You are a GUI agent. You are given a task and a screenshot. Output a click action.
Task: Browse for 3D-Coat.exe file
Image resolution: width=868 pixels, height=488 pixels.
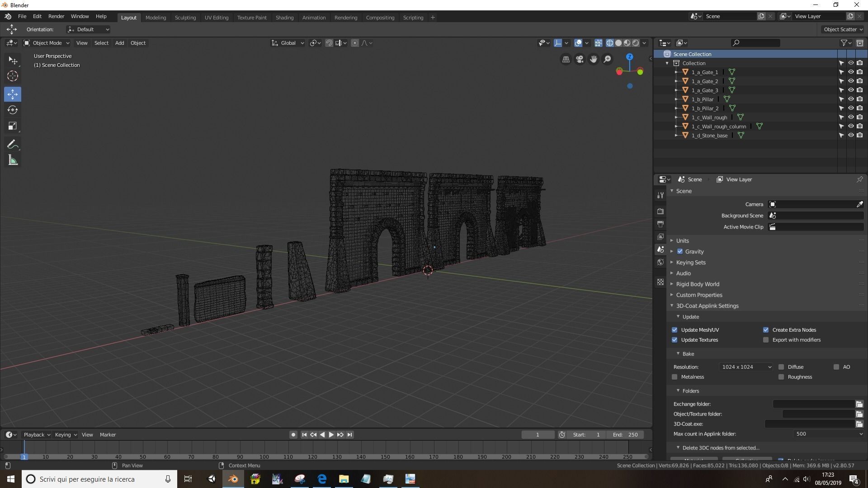click(x=859, y=424)
